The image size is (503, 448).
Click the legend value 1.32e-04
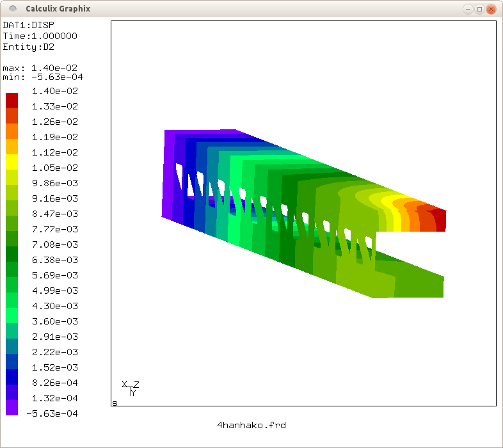click(55, 398)
